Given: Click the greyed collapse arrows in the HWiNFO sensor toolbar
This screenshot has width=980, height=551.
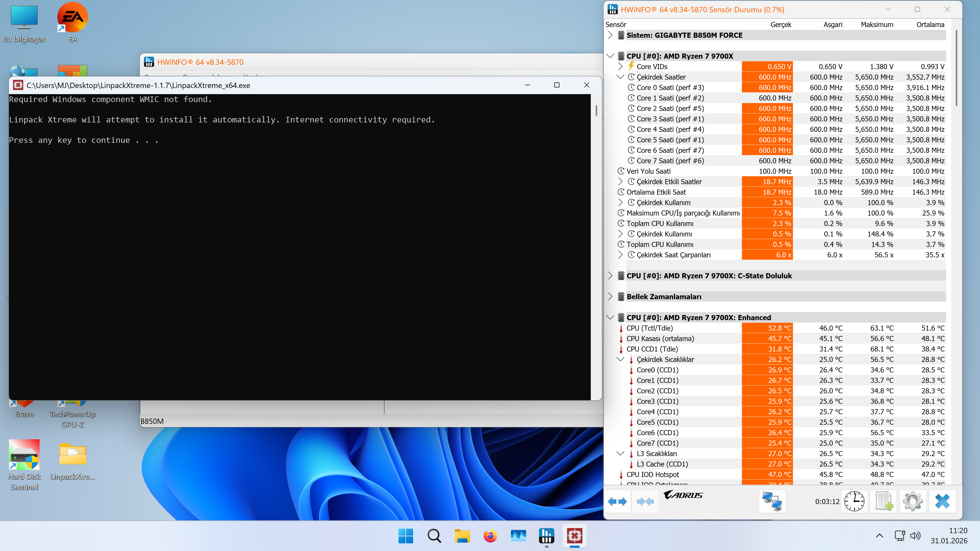Looking at the screenshot, I should 645,502.
